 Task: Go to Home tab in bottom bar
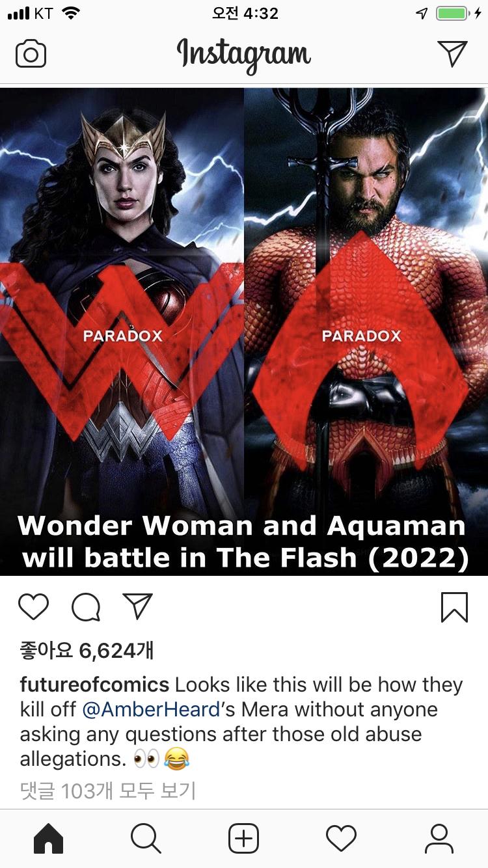pyautogui.click(x=49, y=838)
